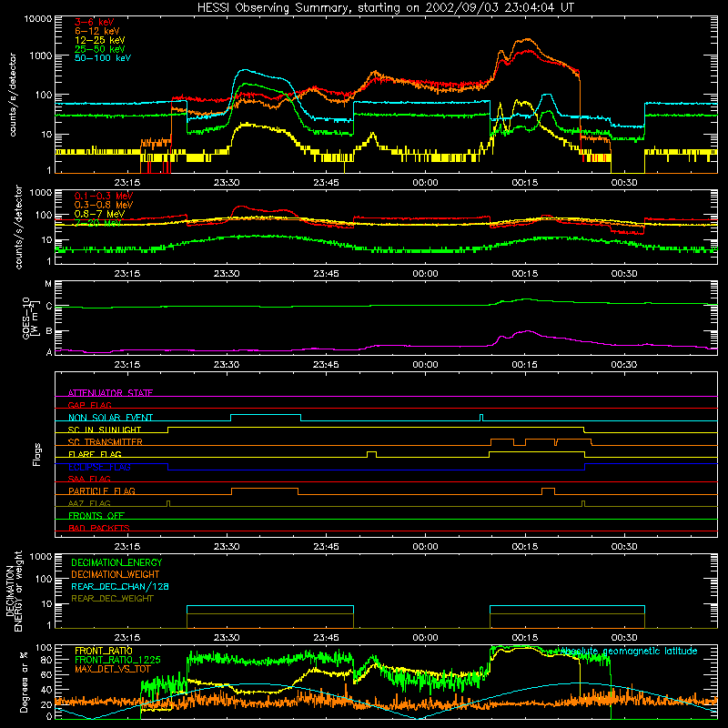Screen dimensions: 728x728
Task: Pick the 'FLARE_FLAG' label
Action: point(95,454)
